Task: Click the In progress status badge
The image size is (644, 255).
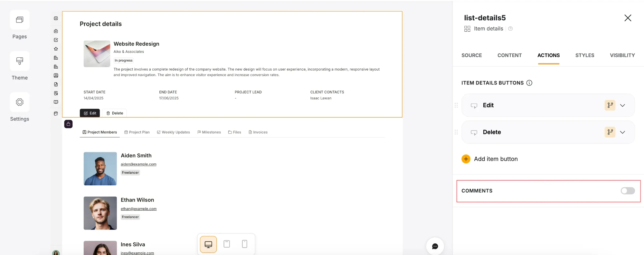Action: point(124,61)
